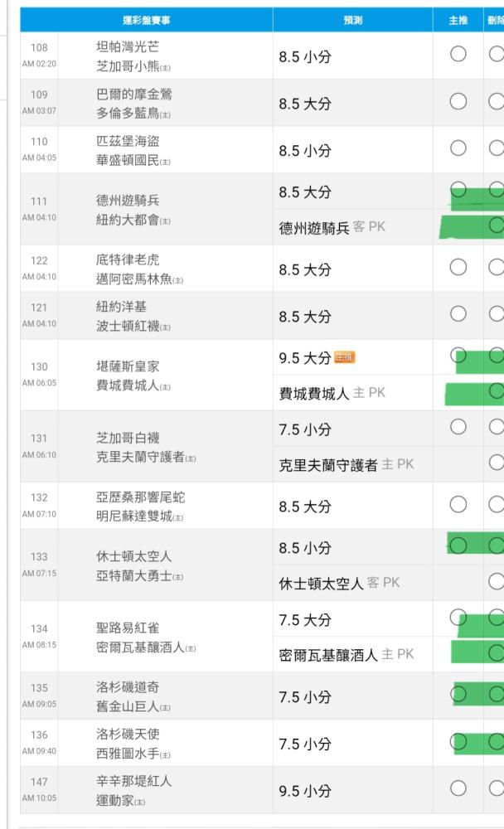The width and height of the screenshot is (504, 829).
Task: Click 費城費城人 主 PK prediction text
Action: (x=326, y=394)
